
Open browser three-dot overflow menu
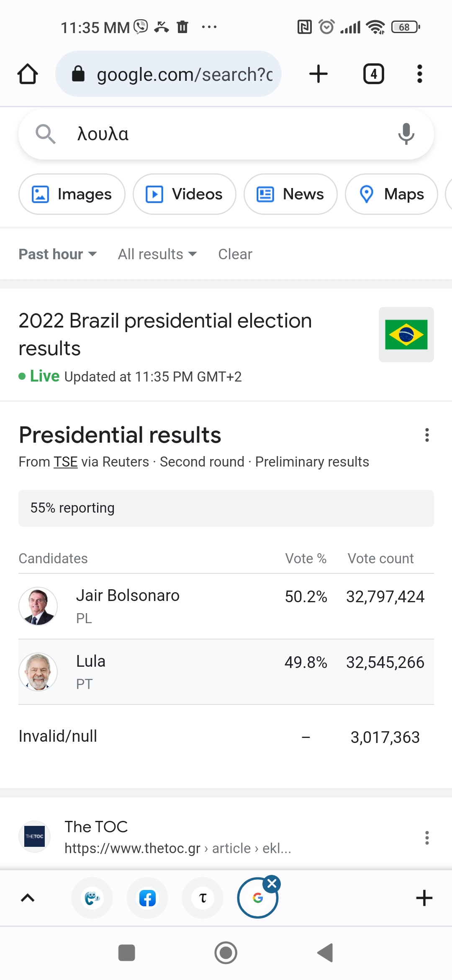pos(419,74)
